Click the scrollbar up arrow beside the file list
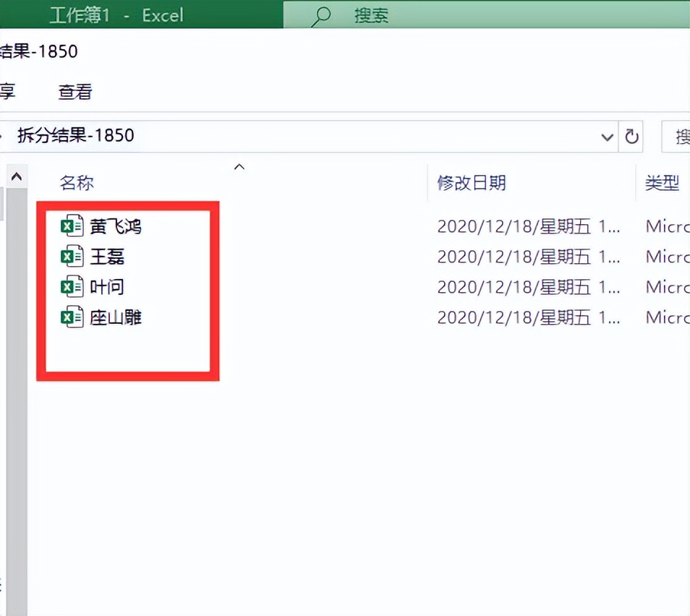Image resolution: width=690 pixels, height=616 pixels. click(x=17, y=174)
